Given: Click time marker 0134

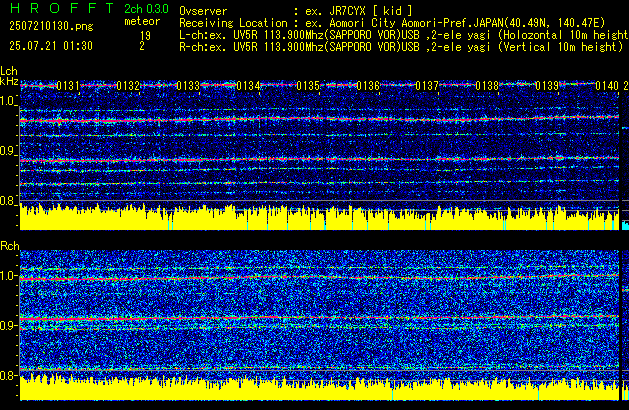Looking at the screenshot, I should (248, 85).
